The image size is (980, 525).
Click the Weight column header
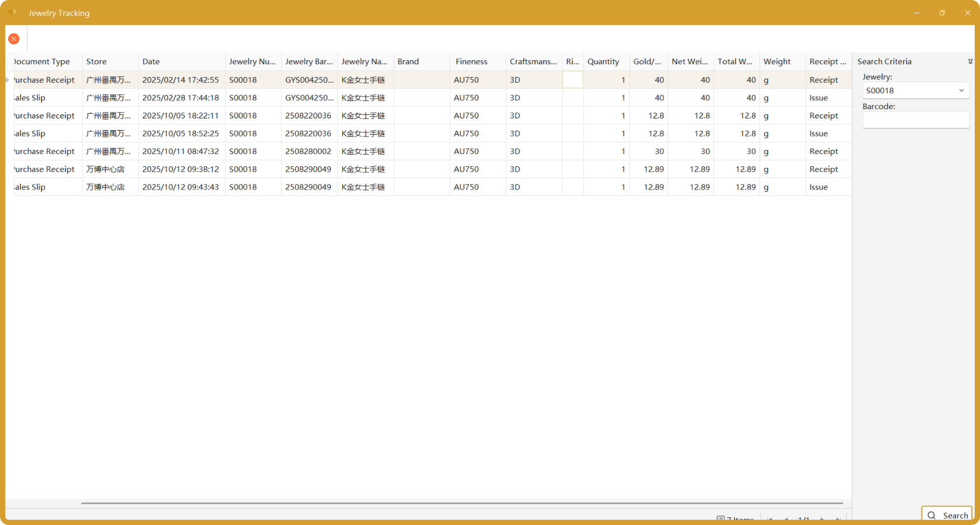point(782,61)
